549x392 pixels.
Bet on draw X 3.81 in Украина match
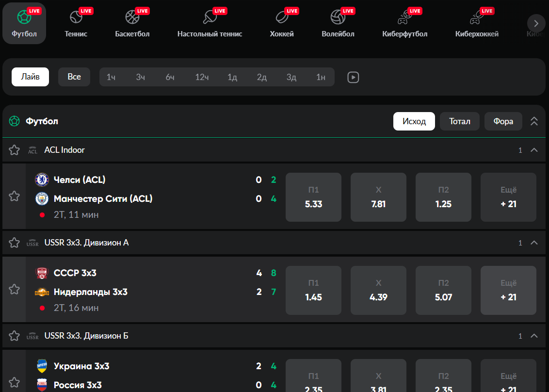pos(378,376)
